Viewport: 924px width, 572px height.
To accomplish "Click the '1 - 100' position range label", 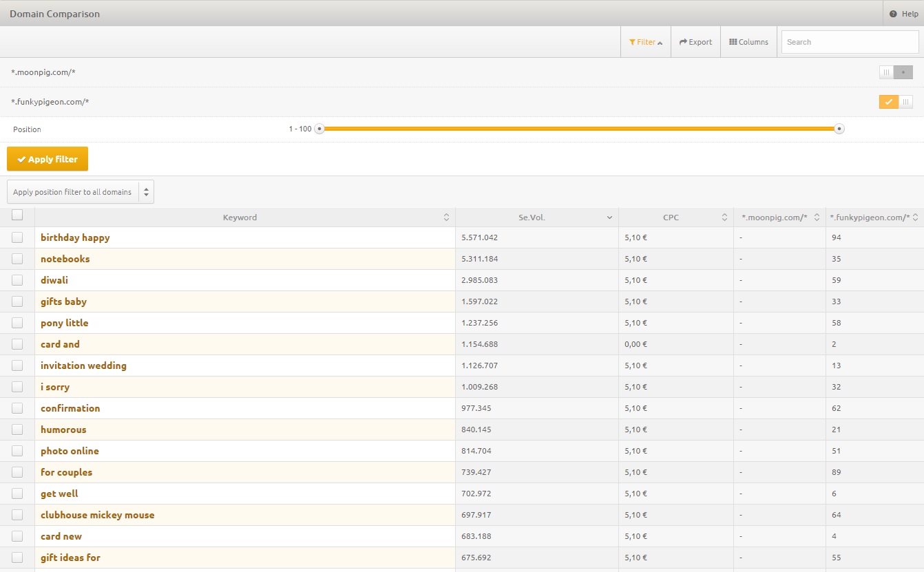I will click(300, 129).
